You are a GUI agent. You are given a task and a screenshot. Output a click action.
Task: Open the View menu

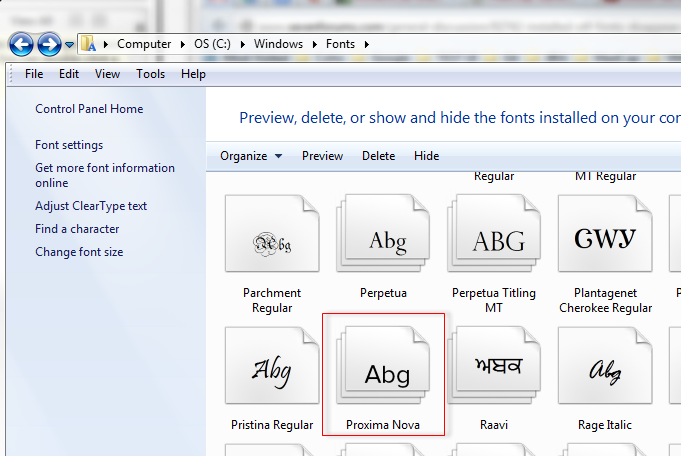point(107,74)
